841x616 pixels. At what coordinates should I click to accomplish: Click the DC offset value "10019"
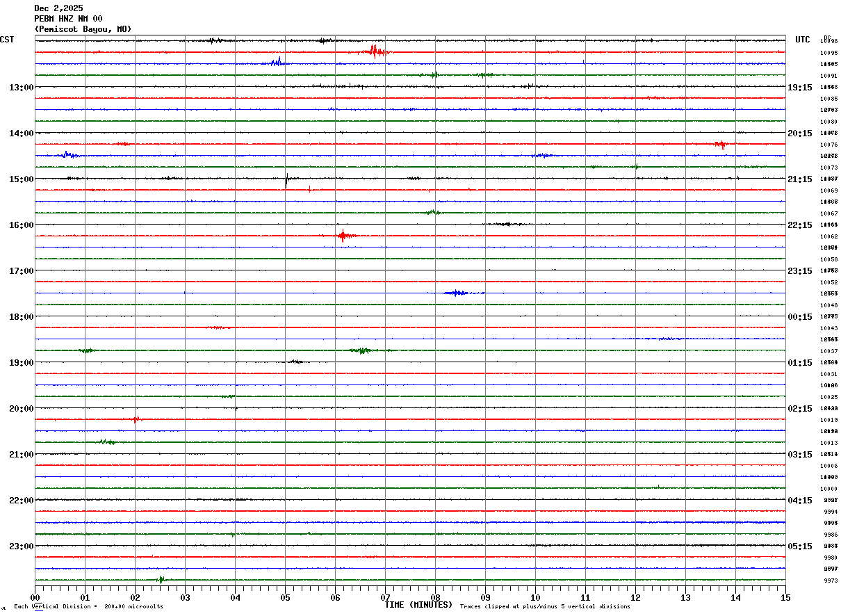click(828, 420)
